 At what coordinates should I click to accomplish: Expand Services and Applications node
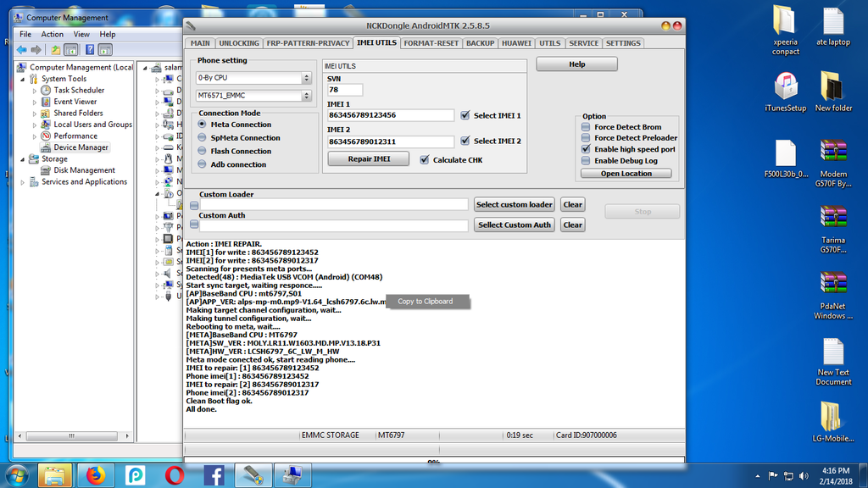point(23,182)
